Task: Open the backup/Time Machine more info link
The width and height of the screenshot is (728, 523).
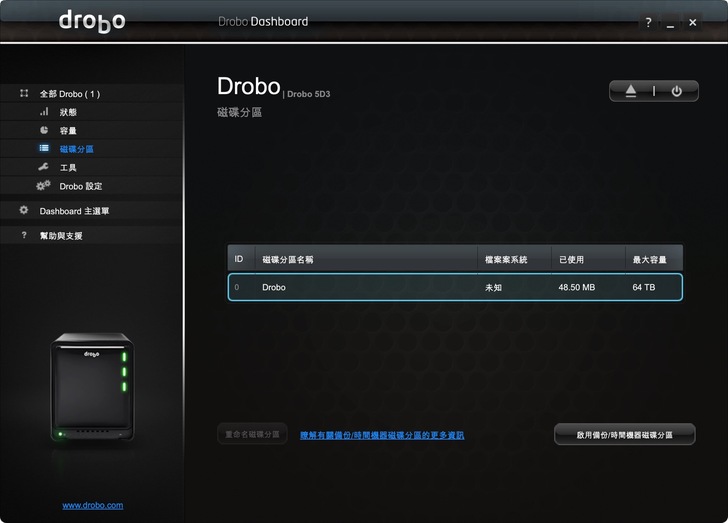Action: click(x=382, y=435)
